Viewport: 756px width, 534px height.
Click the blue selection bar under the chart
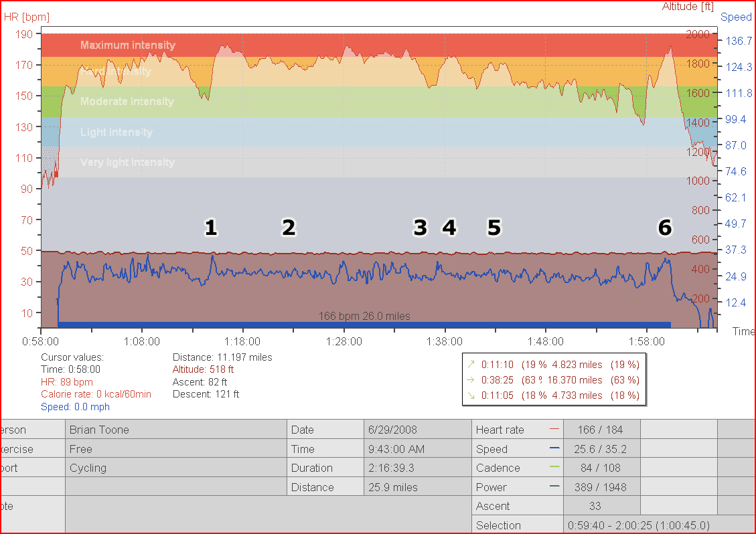pos(364,325)
